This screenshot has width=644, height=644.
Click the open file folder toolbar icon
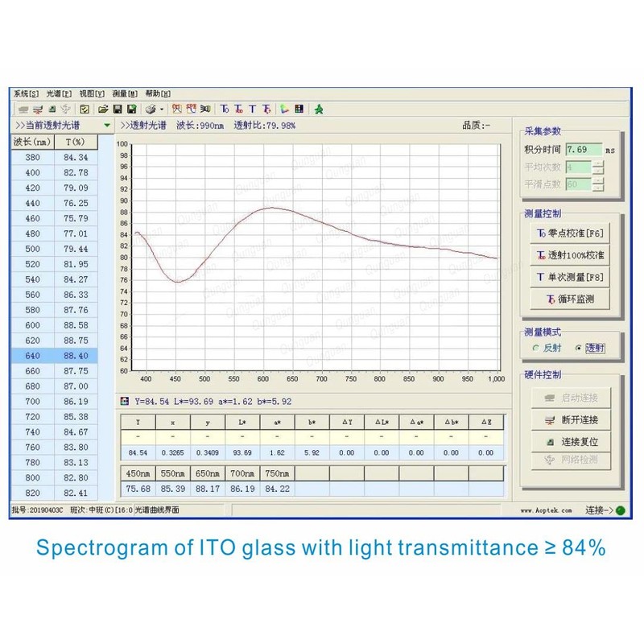coord(103,109)
